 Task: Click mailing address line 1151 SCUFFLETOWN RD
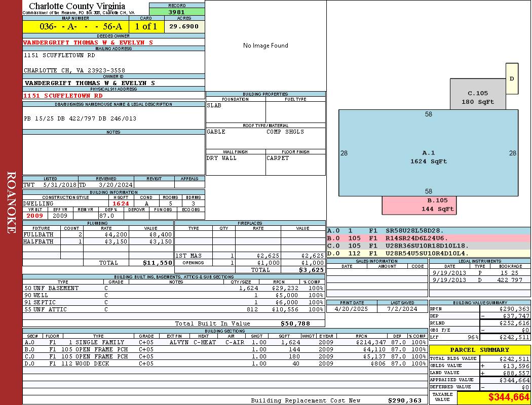(59, 55)
